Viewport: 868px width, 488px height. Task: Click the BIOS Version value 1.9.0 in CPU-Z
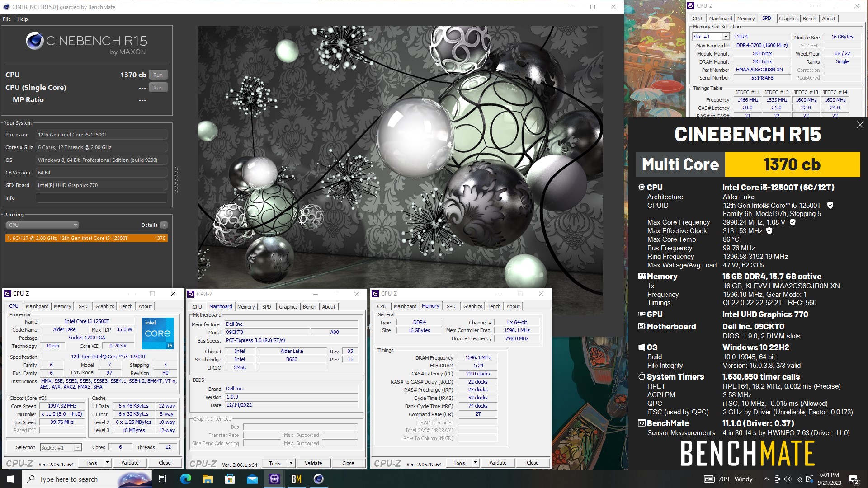pyautogui.click(x=292, y=397)
